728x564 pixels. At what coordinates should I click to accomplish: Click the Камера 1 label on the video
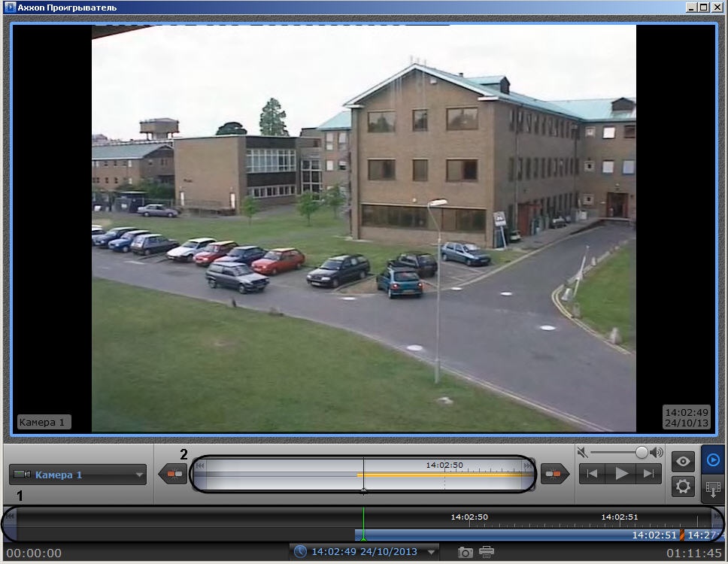pyautogui.click(x=44, y=422)
